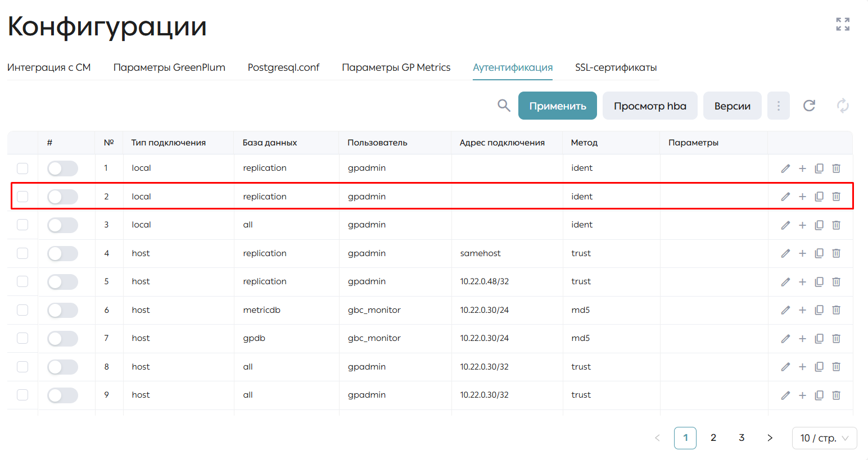
Task: Enable the toggle switch on row 8
Action: [x=62, y=367]
